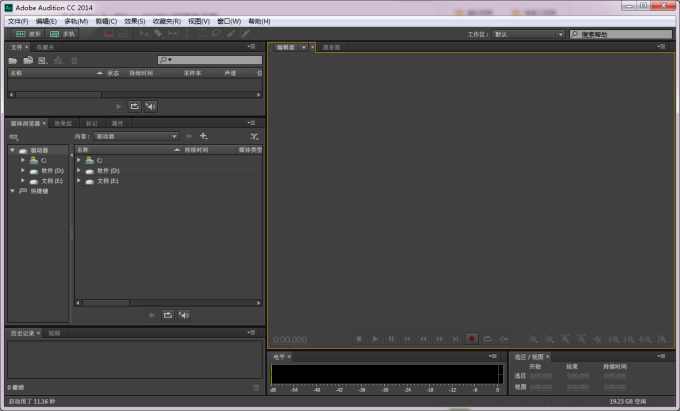
Task: Switch to the 视频 tab
Action: pyautogui.click(x=54, y=333)
